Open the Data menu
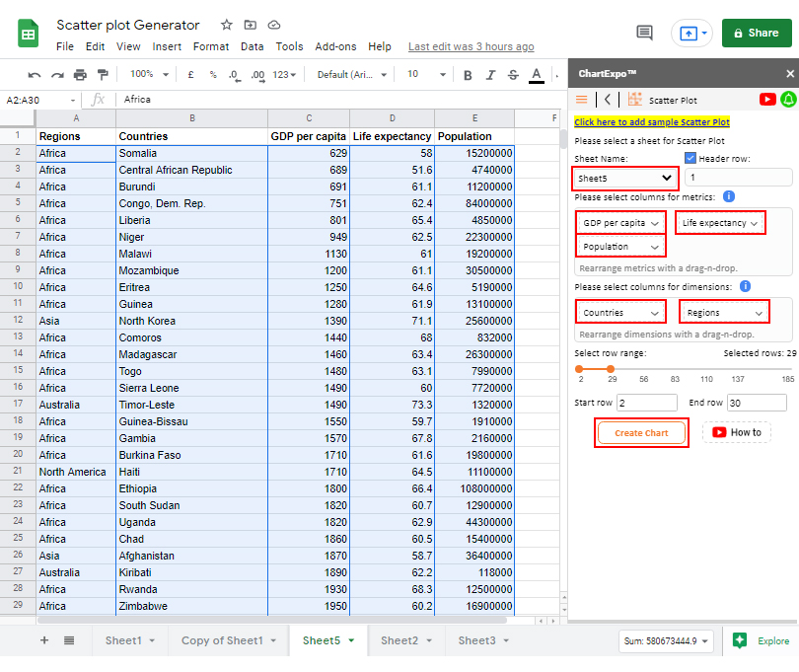The height and width of the screenshot is (672, 799). point(253,46)
